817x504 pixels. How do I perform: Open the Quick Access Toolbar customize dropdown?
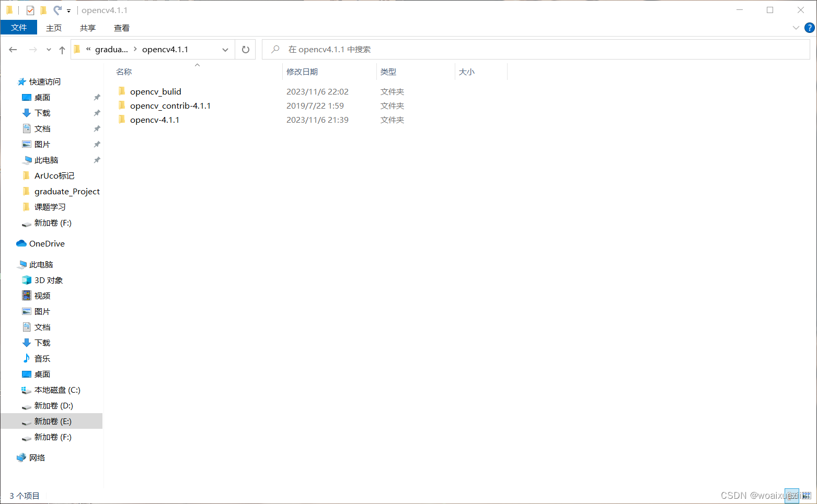tap(68, 9)
